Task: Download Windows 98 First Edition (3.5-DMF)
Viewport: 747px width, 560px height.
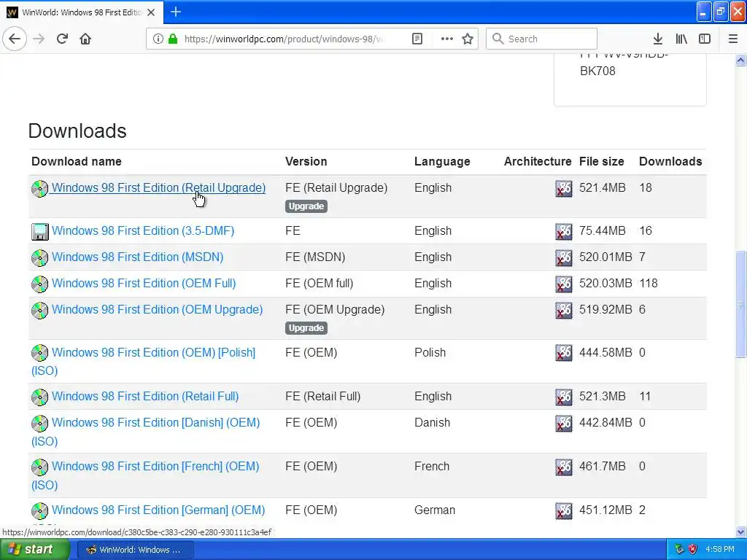Action: [143, 231]
